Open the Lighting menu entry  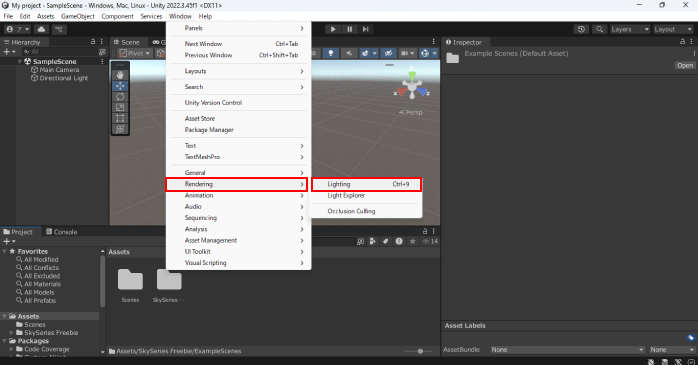click(x=366, y=184)
